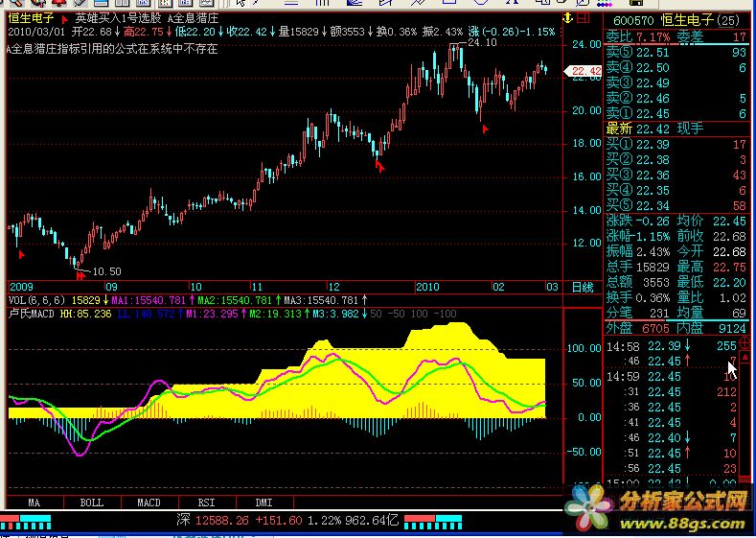
Task: Click the 2009 label on time axis
Action: pos(22,287)
